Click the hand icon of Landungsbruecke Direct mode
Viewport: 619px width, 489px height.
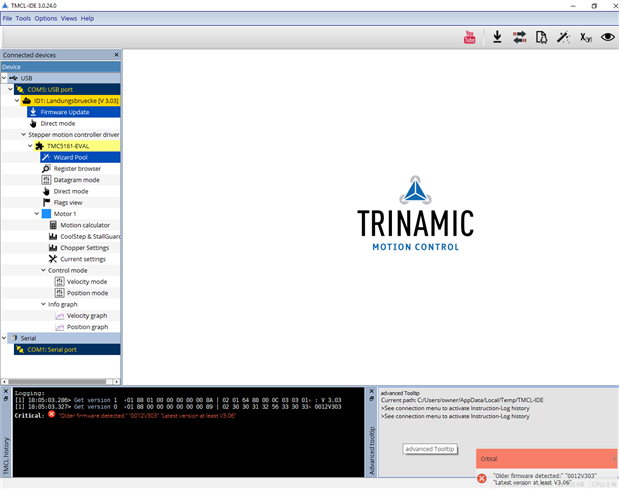point(34,124)
